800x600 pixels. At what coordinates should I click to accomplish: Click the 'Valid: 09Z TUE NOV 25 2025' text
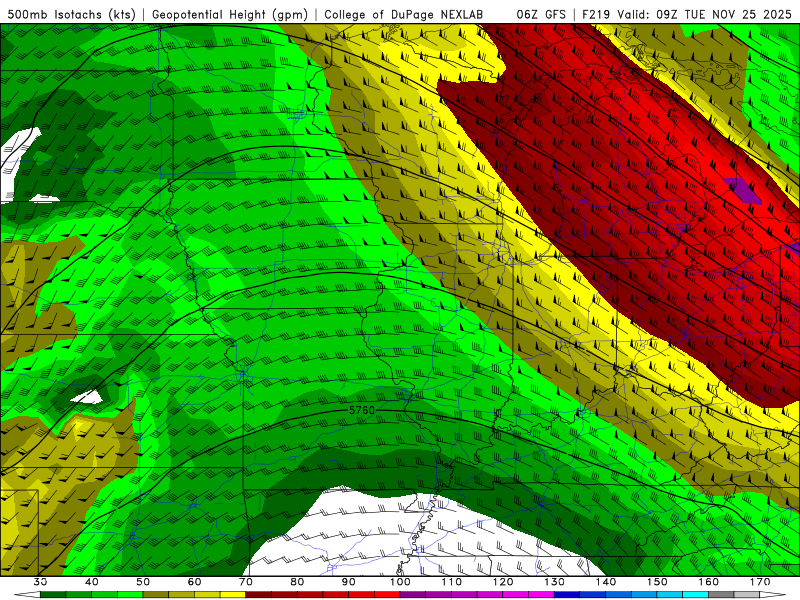tap(705, 14)
